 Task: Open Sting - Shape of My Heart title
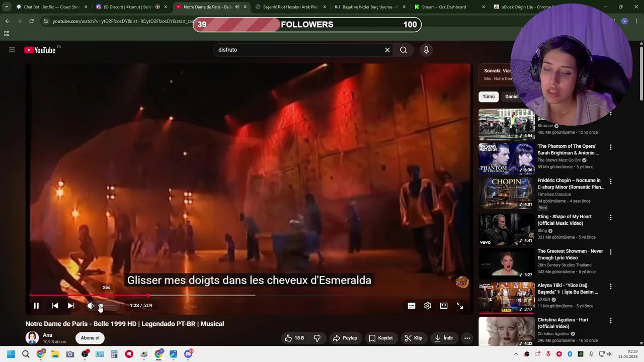565,220
